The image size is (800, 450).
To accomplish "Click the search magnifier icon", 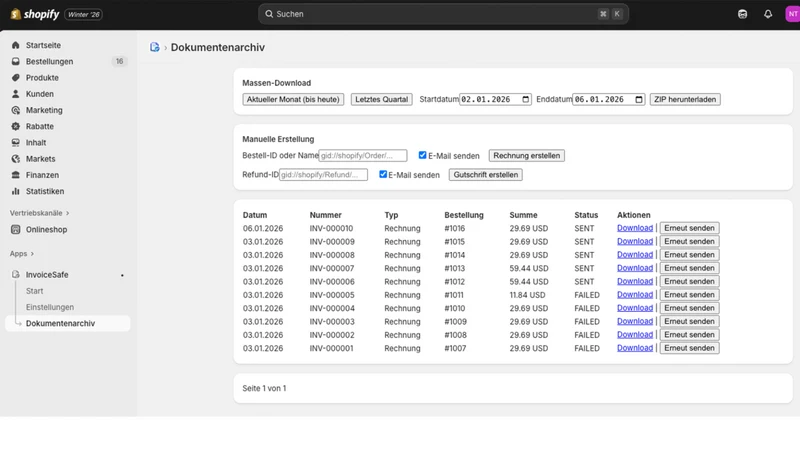I will pyautogui.click(x=269, y=14).
